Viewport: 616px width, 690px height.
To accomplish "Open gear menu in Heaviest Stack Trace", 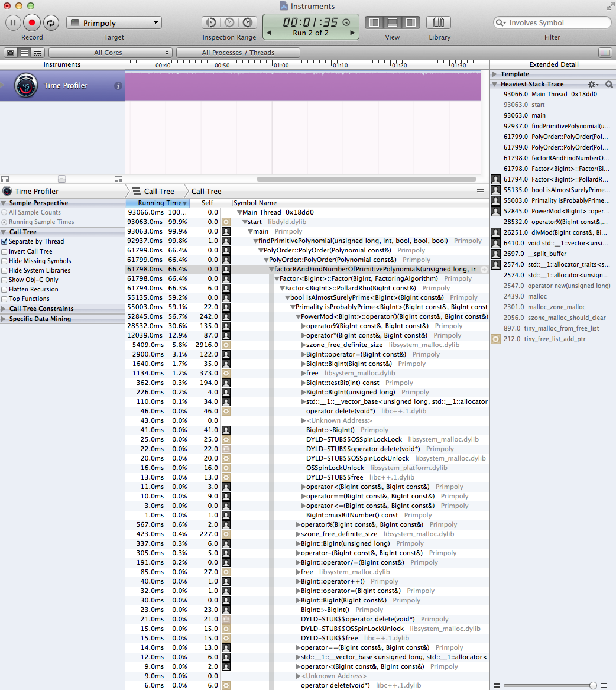I will click(592, 85).
